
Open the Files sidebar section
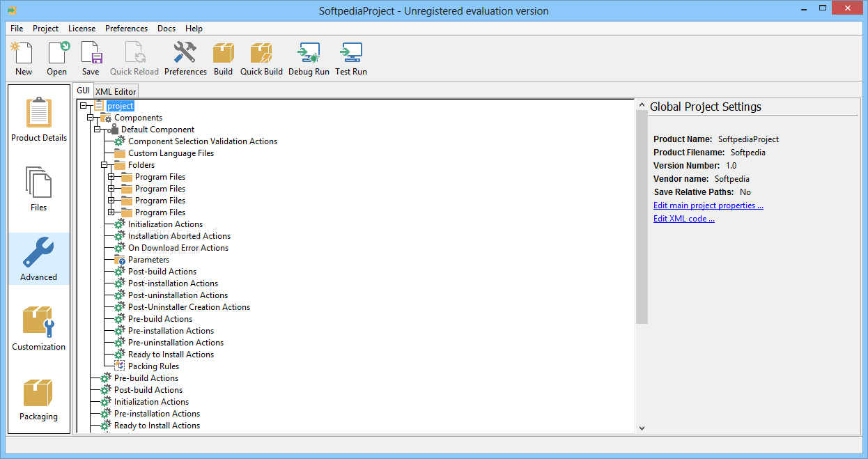click(39, 189)
